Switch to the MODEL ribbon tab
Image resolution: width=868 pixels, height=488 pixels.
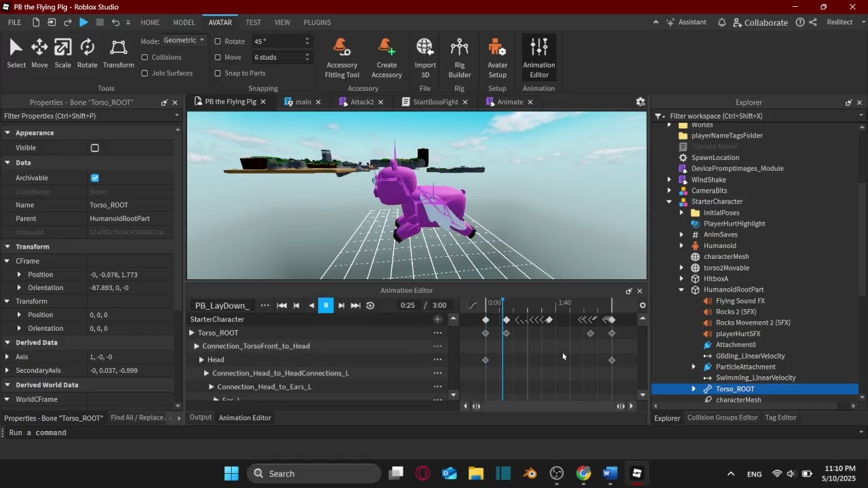coord(184,22)
